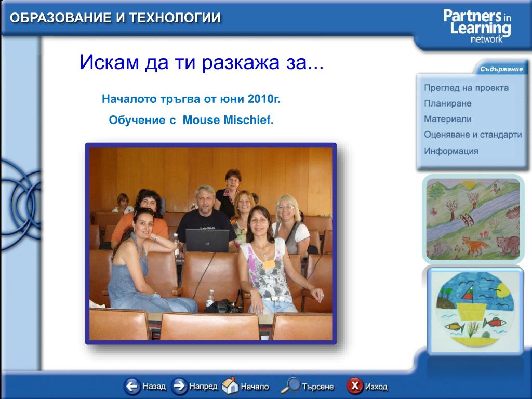
Task: Click the Търсене text label
Action: coord(317,387)
